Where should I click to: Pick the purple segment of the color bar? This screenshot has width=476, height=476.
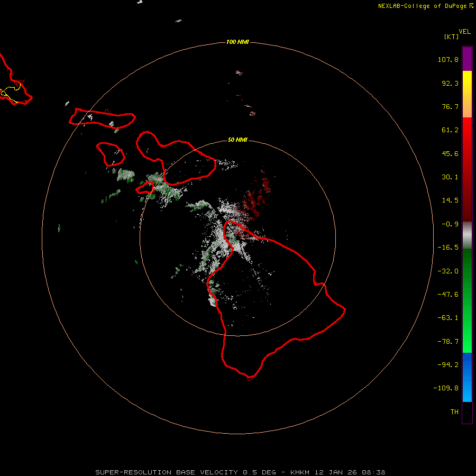tap(467, 59)
